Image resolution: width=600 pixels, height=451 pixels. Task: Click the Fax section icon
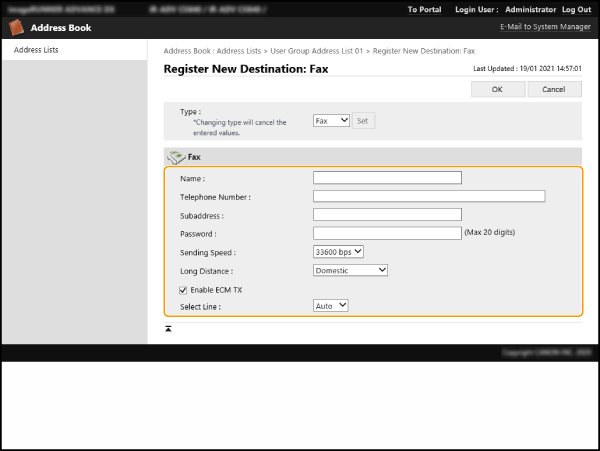176,157
